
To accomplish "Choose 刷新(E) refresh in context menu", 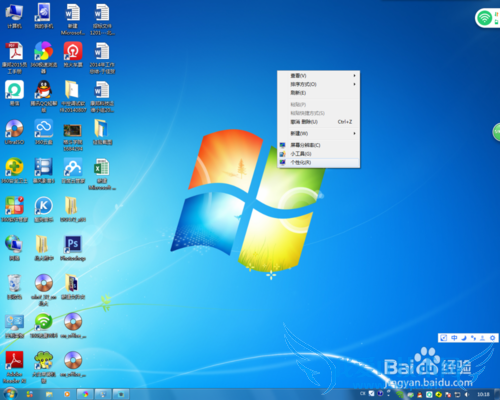I will [x=319, y=93].
